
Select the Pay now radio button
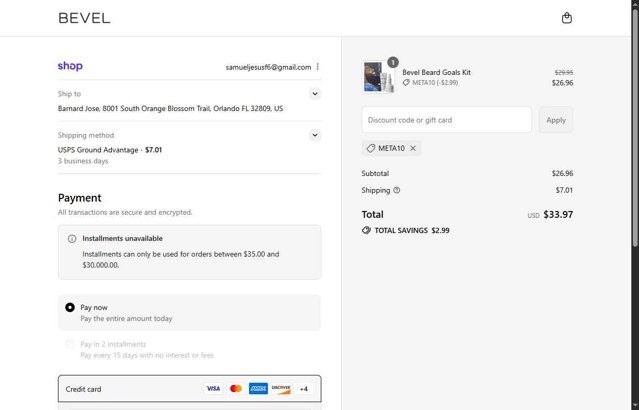(x=70, y=307)
